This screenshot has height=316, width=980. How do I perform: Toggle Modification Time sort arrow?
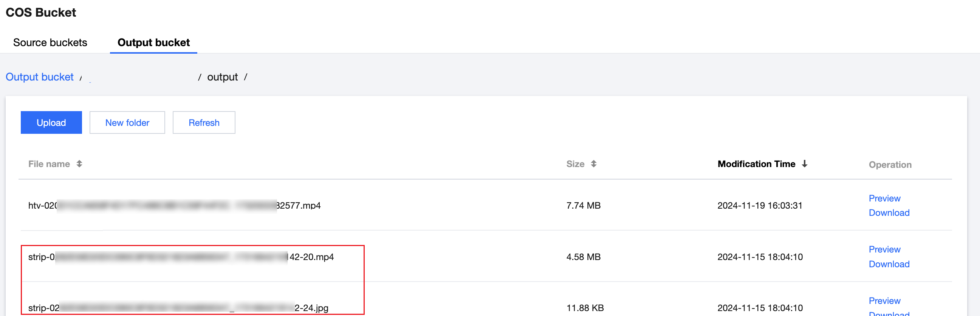[804, 164]
